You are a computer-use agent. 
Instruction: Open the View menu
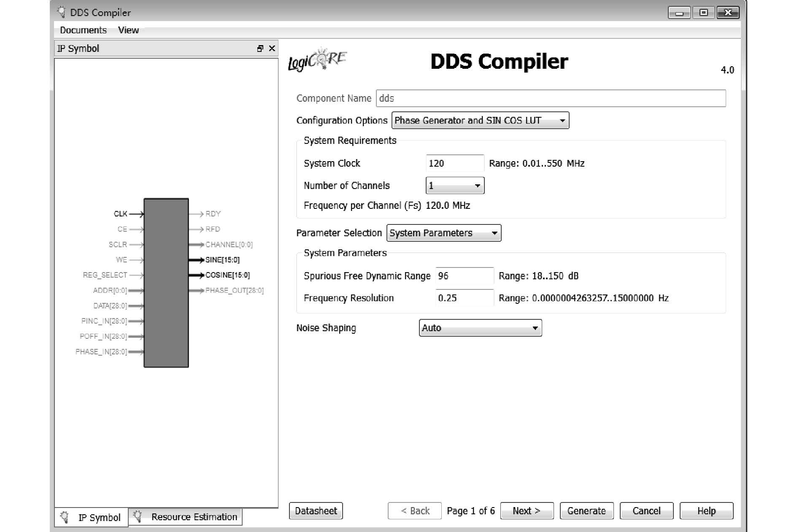click(128, 30)
